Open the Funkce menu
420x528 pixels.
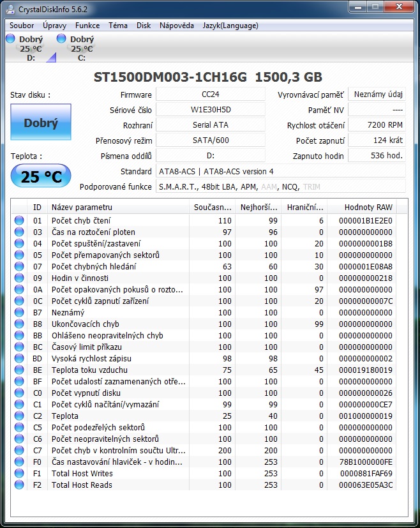click(x=87, y=26)
